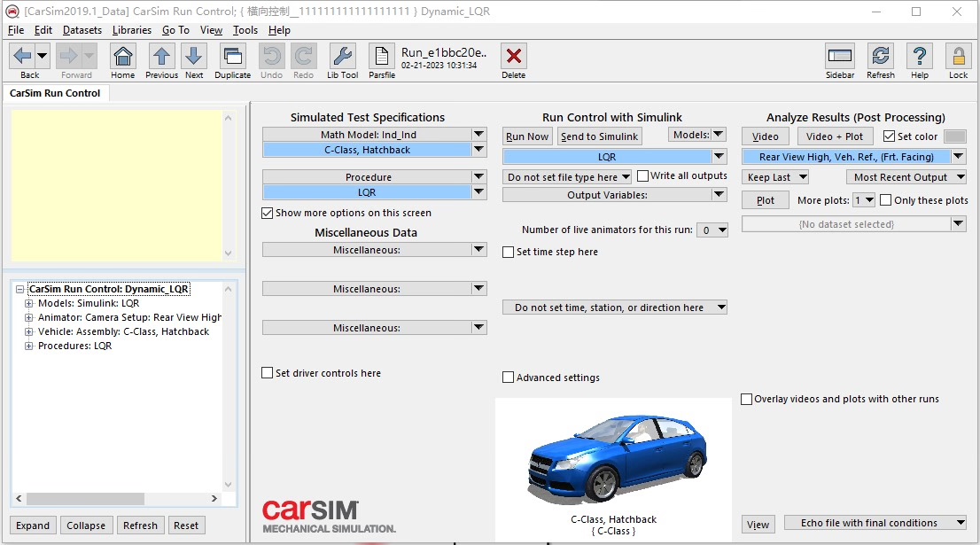
Task: Click the Video + Plot button
Action: (835, 136)
